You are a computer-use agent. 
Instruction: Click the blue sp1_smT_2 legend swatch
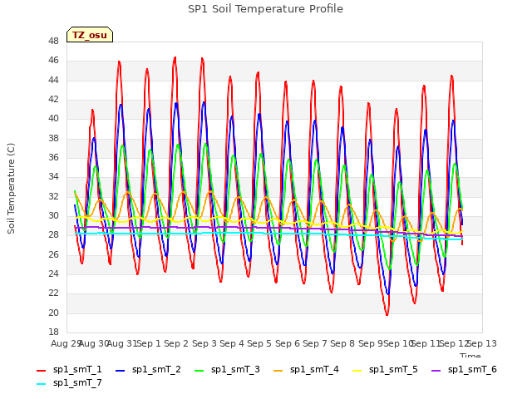120,371
